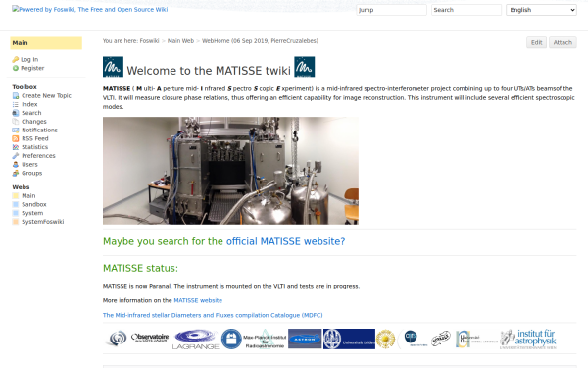Click the Sandbox web color square
The width and height of the screenshot is (588, 368).
pyautogui.click(x=16, y=204)
